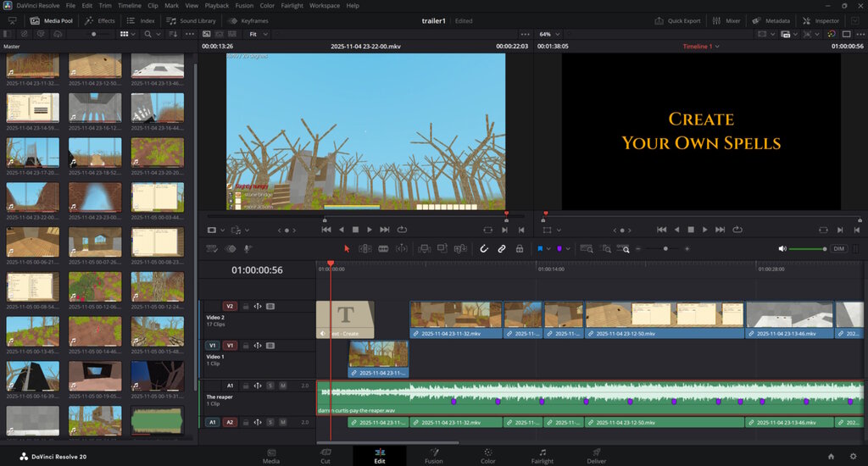Activate the Blade edit mode tool
Screen dimensions: 868x466
(402, 249)
